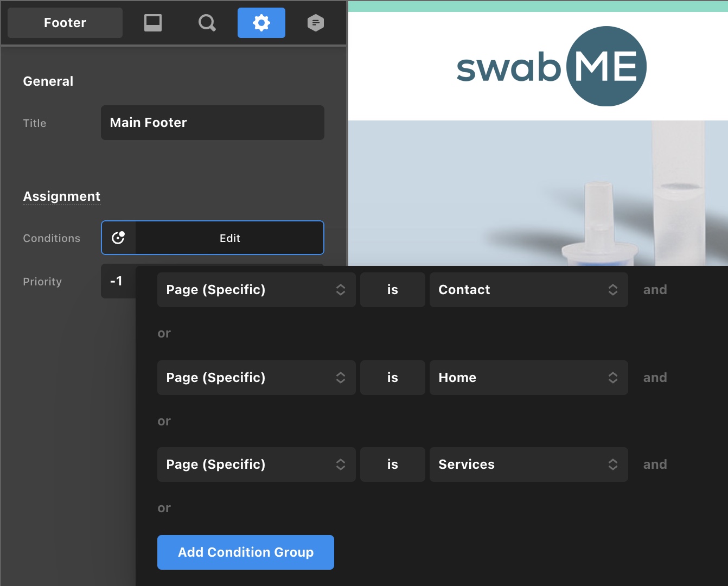Open Page (Specific) dropdown in Contact row

pos(257,290)
